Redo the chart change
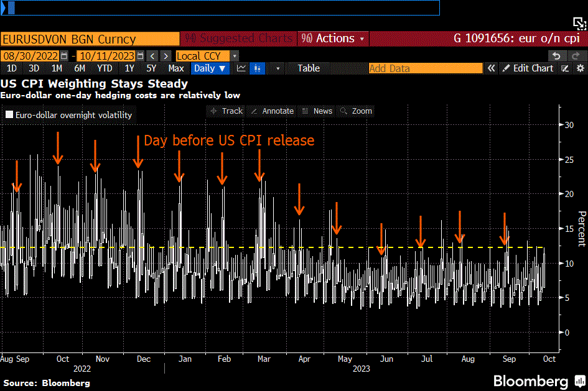 [x=576, y=56]
